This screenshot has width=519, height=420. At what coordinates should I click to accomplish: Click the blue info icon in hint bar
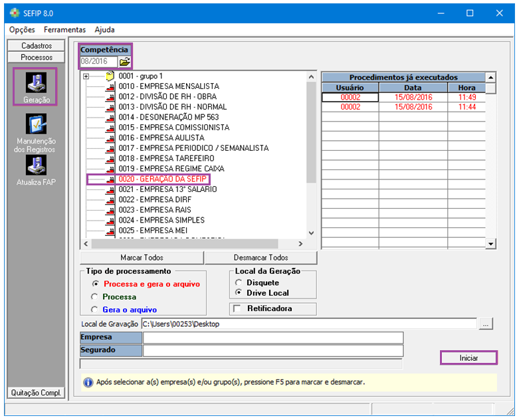point(88,383)
